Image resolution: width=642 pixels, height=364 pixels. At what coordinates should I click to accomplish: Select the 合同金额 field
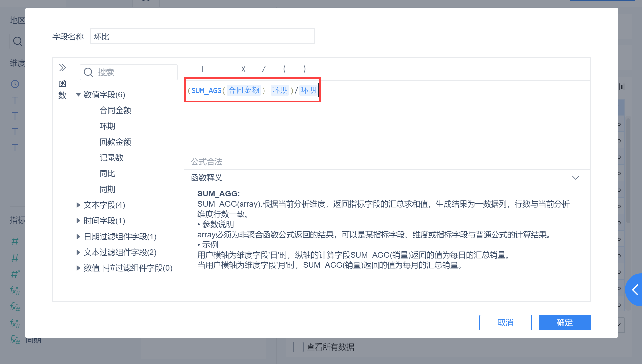[115, 110]
